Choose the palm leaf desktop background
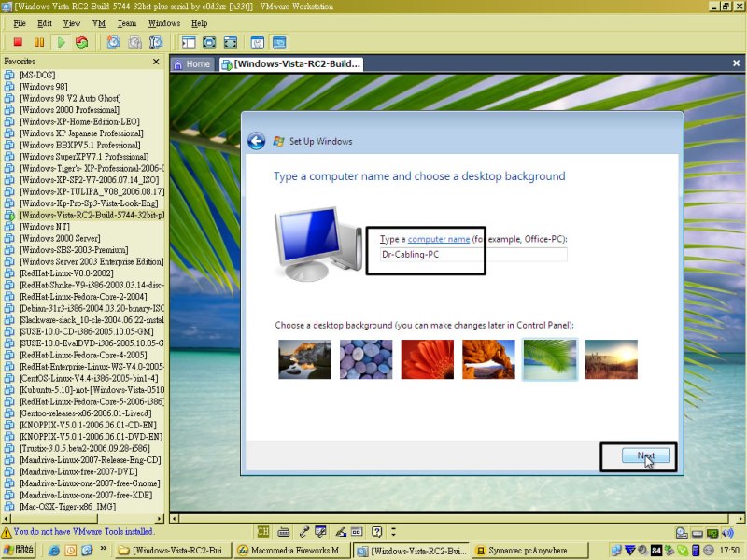 (x=550, y=359)
